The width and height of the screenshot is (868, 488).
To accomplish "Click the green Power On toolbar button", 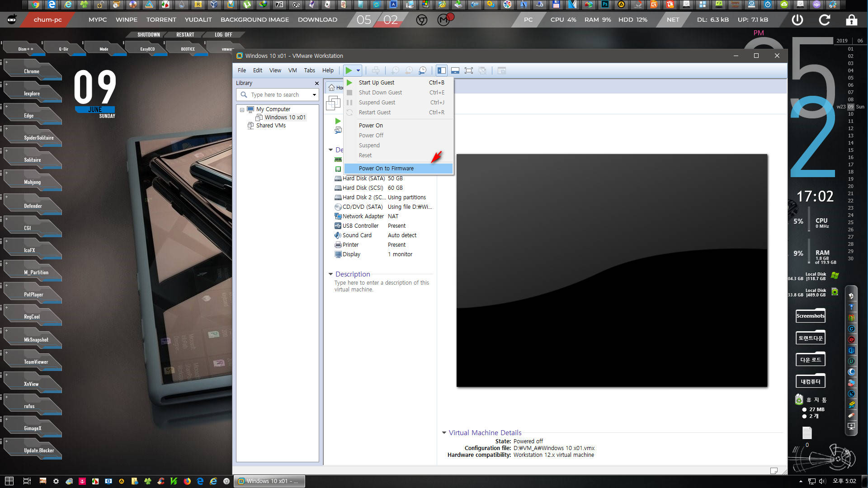I will click(349, 70).
